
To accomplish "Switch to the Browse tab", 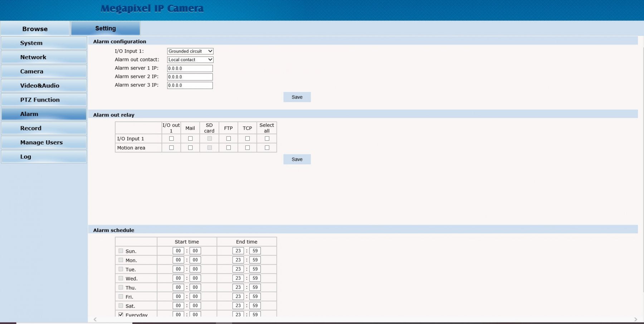I will coord(35,29).
